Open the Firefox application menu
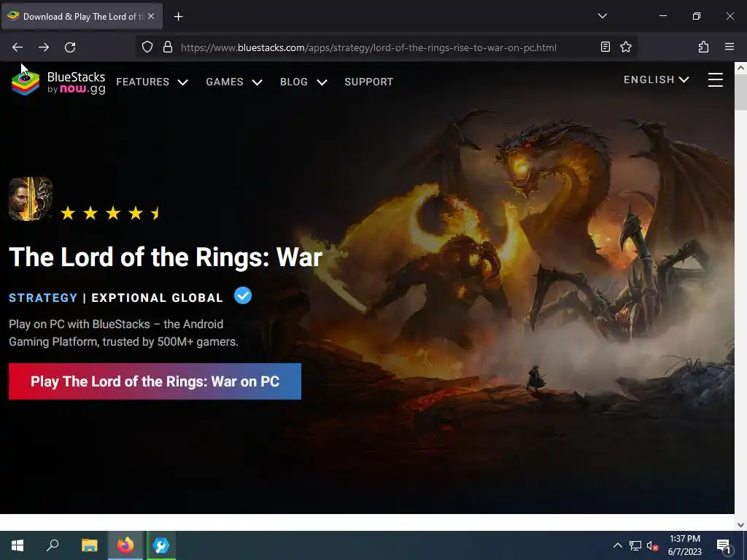The width and height of the screenshot is (747, 560). pyautogui.click(x=729, y=47)
